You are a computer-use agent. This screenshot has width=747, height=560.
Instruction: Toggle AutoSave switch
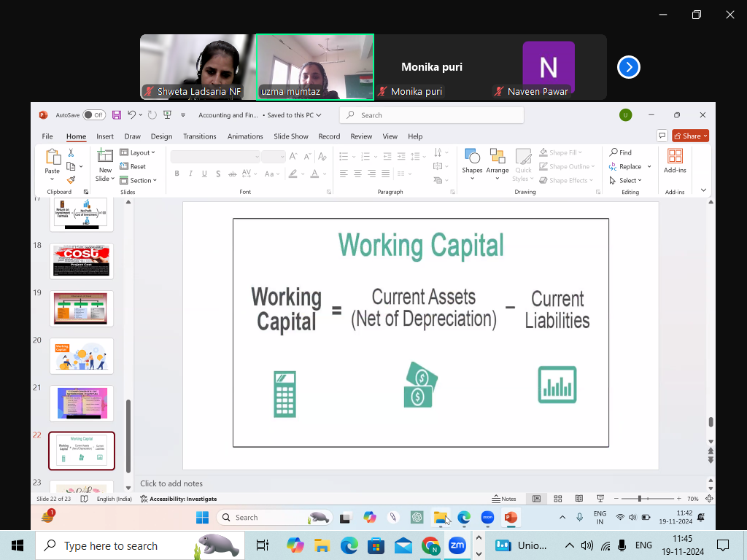(94, 114)
